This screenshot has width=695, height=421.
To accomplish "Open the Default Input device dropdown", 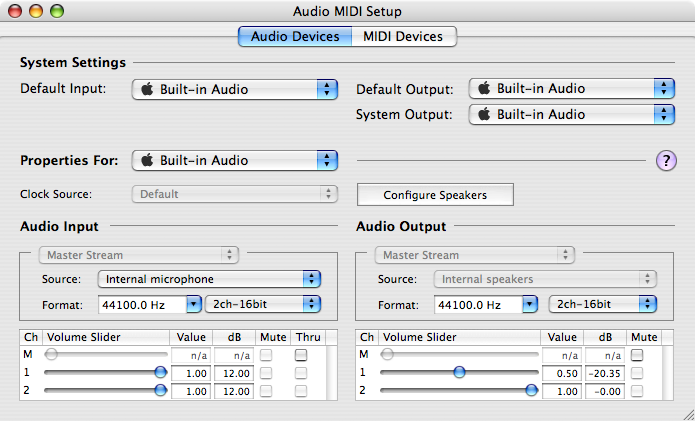I will click(x=235, y=90).
